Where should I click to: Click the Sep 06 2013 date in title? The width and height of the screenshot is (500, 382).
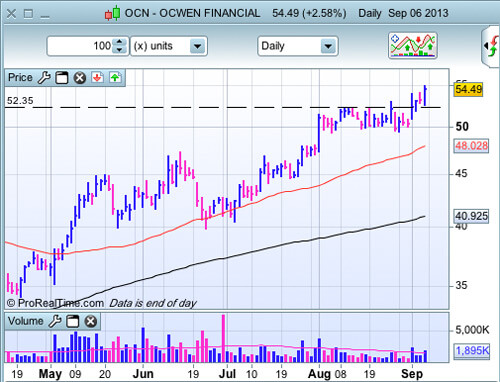pyautogui.click(x=418, y=13)
